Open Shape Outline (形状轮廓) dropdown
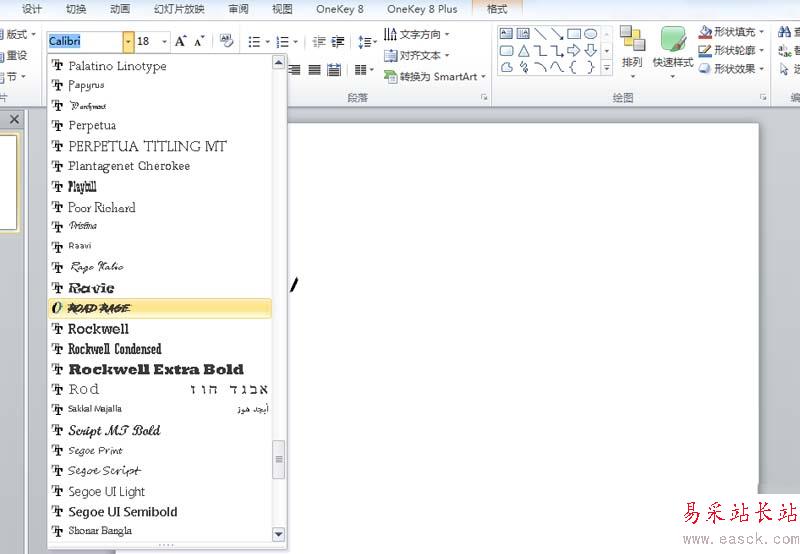This screenshot has width=800, height=554. (x=731, y=51)
